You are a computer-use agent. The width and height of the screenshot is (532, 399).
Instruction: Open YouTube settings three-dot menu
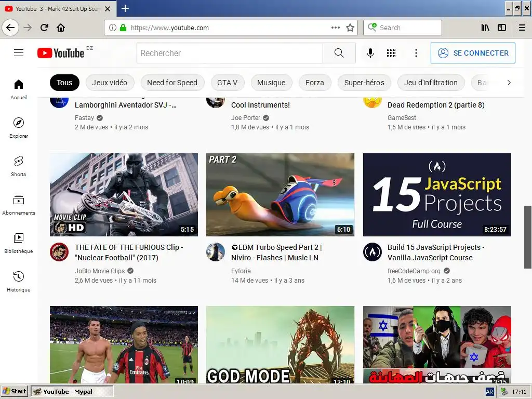416,53
